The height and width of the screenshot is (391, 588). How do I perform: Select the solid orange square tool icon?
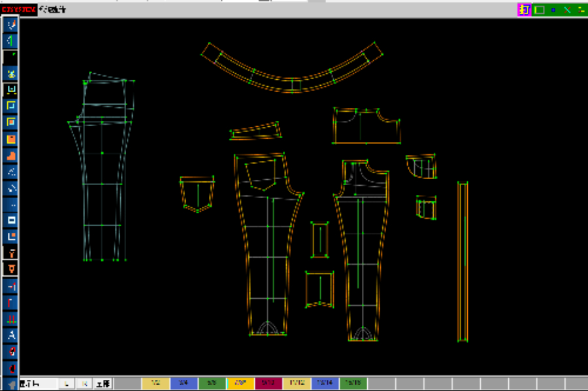pos(11,139)
